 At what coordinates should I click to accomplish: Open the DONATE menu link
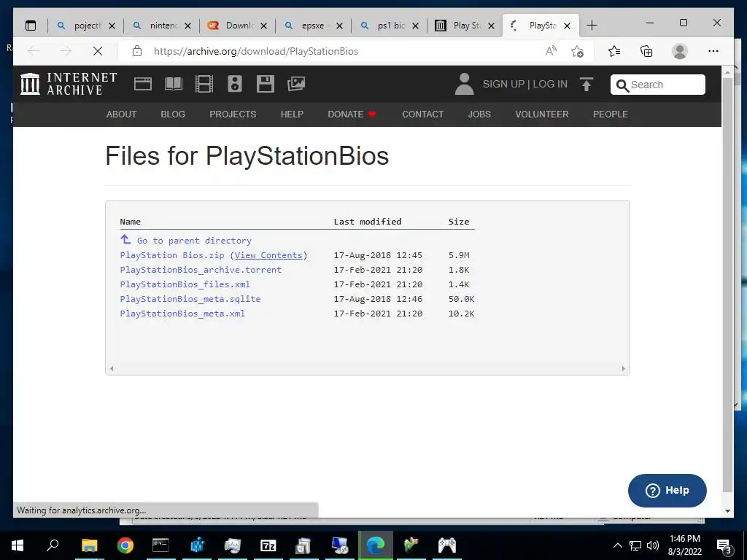(x=352, y=114)
